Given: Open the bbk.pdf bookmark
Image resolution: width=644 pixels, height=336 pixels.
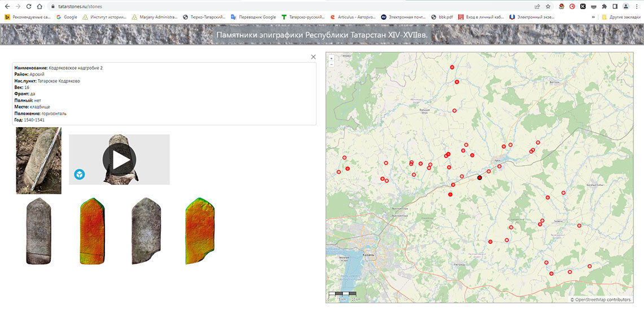Looking at the screenshot, I should [x=442, y=18].
